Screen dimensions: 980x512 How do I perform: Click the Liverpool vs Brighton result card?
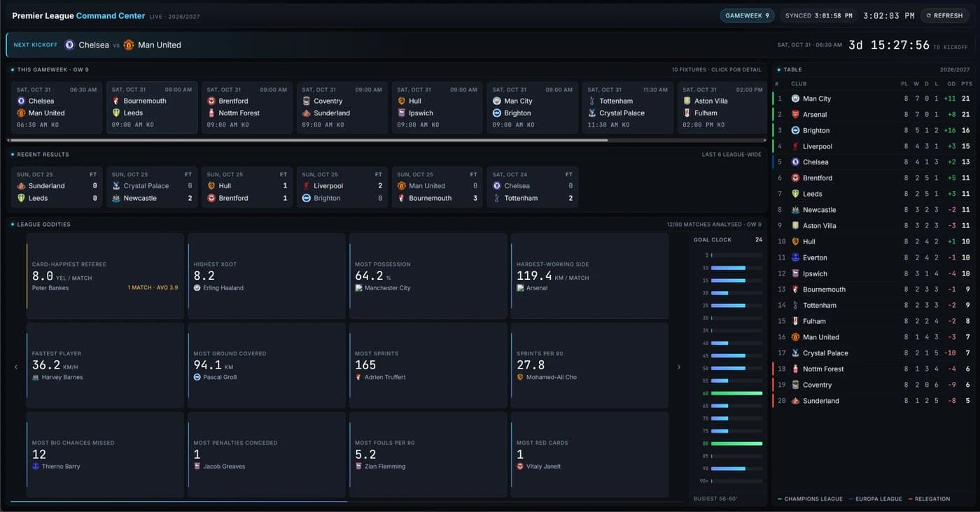342,187
